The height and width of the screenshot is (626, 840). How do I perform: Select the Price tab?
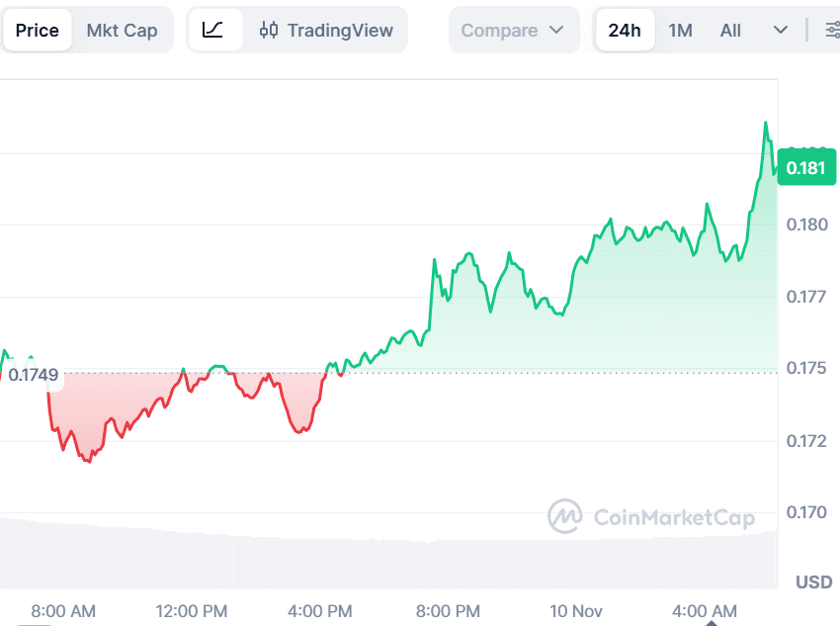click(x=38, y=30)
